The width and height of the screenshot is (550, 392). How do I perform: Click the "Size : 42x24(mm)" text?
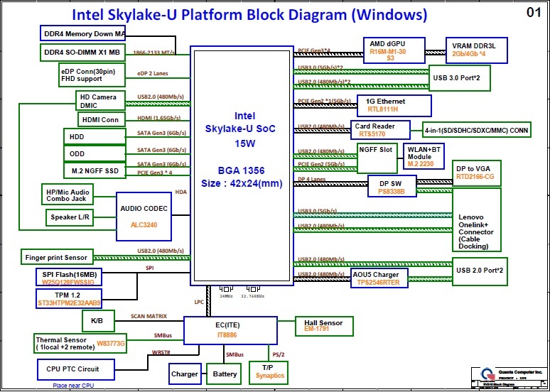[242, 183]
